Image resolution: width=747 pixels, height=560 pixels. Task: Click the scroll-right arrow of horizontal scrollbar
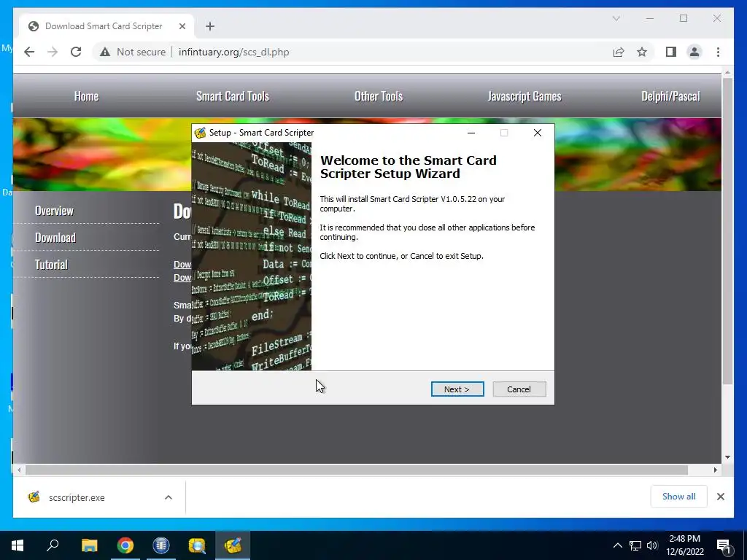point(715,470)
